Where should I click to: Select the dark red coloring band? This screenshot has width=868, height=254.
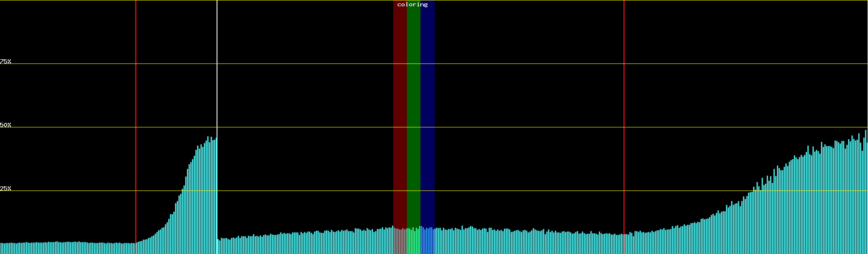[400, 106]
